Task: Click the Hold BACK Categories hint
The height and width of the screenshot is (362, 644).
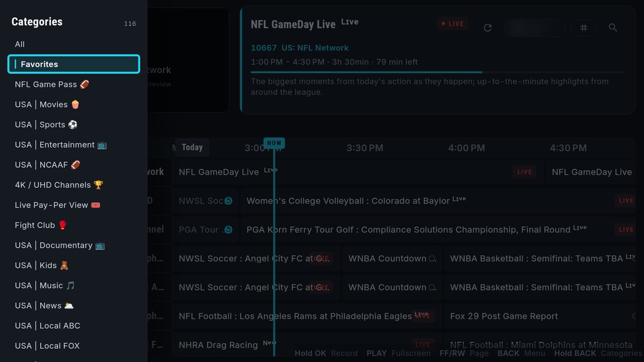Action: (598, 353)
